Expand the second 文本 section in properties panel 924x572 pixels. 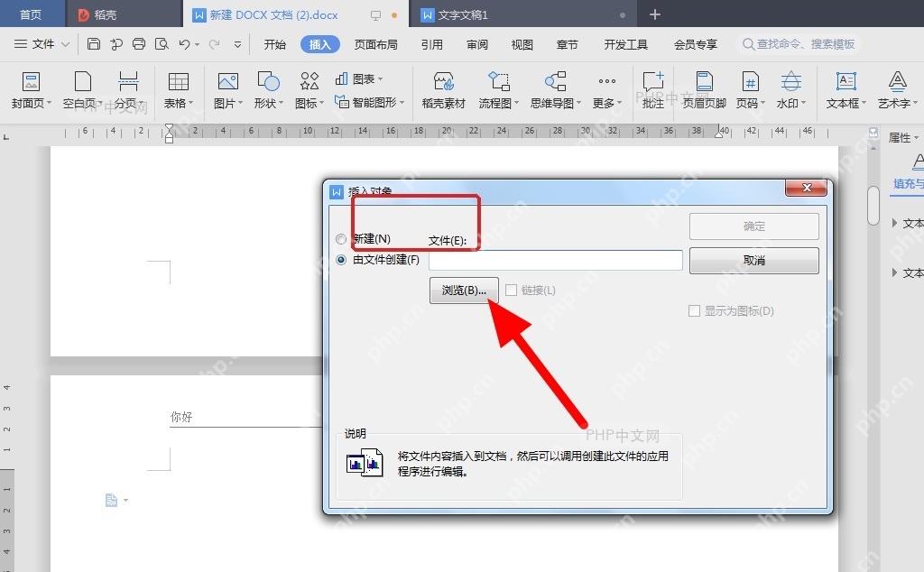click(x=894, y=272)
